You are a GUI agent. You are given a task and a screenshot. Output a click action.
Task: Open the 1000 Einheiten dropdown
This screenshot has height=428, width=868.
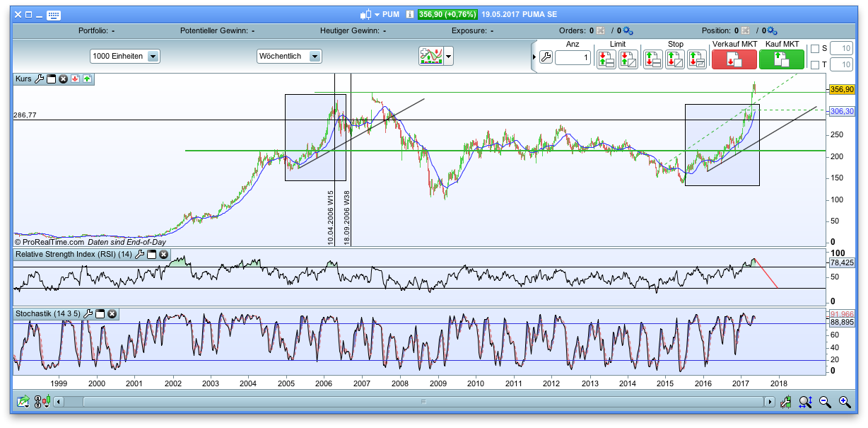coord(153,56)
